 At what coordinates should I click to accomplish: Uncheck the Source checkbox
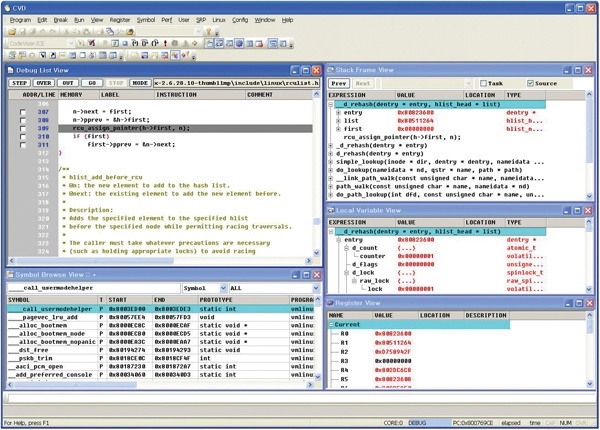(528, 84)
